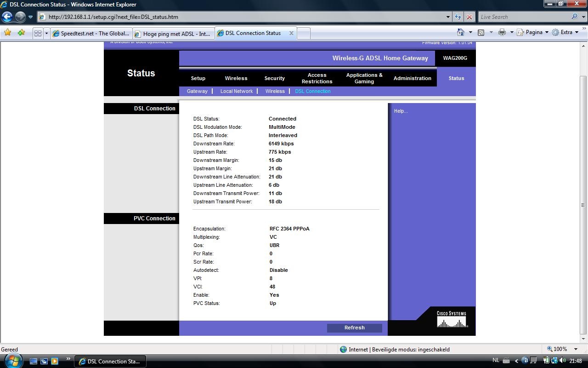The image size is (588, 368).
Task: Open a new blank browser tab
Action: tap(304, 33)
